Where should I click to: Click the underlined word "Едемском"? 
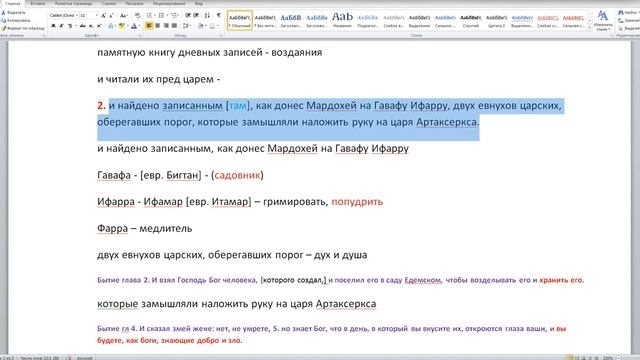[422, 280]
